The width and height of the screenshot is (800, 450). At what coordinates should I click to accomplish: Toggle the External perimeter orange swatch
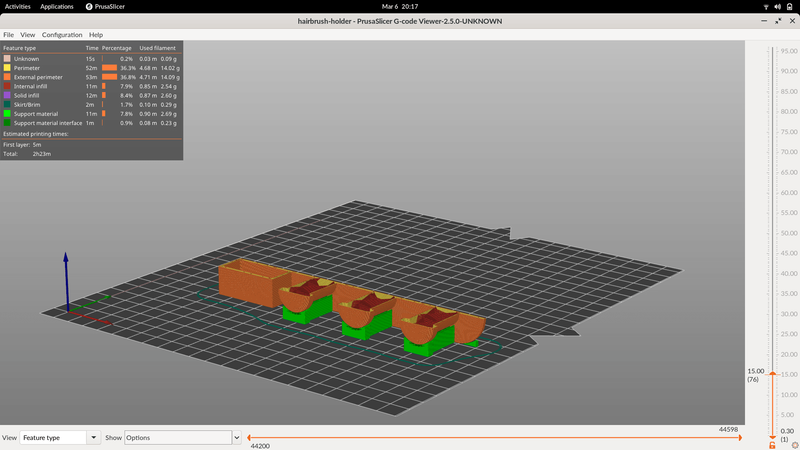(7, 77)
